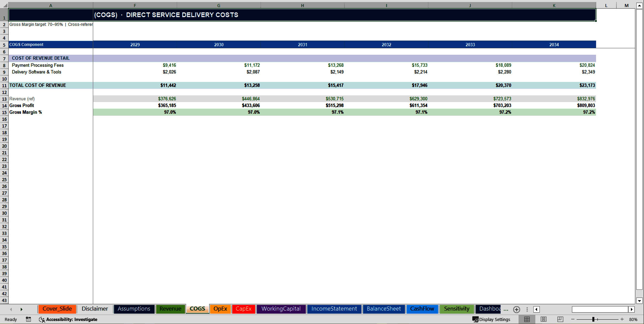Click the 80% zoom level indicator
This screenshot has height=324, width=644.
click(633, 319)
